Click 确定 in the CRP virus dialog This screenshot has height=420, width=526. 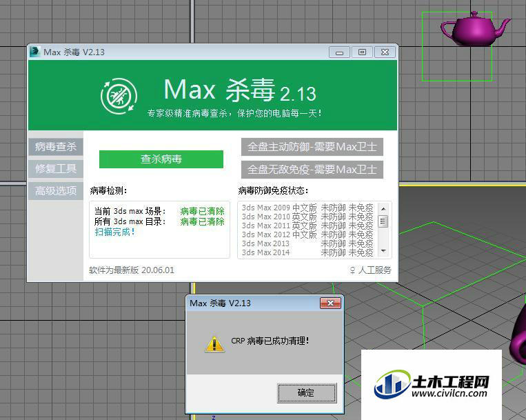tap(306, 392)
